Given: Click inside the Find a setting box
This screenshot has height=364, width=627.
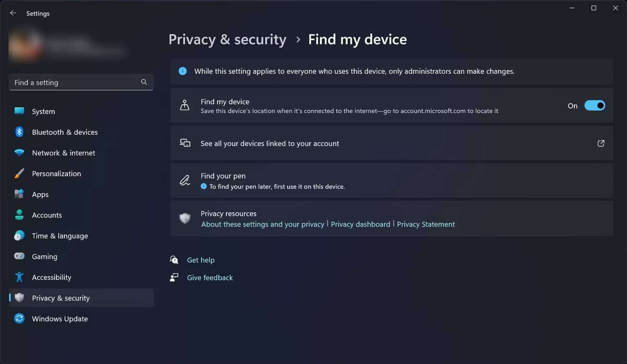Looking at the screenshot, I should tap(63, 82).
